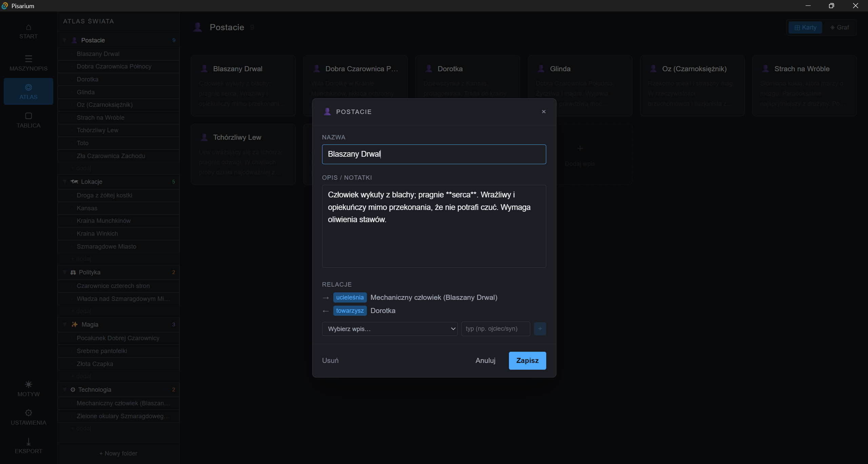Collapse the Magia folder triangle

point(64,325)
